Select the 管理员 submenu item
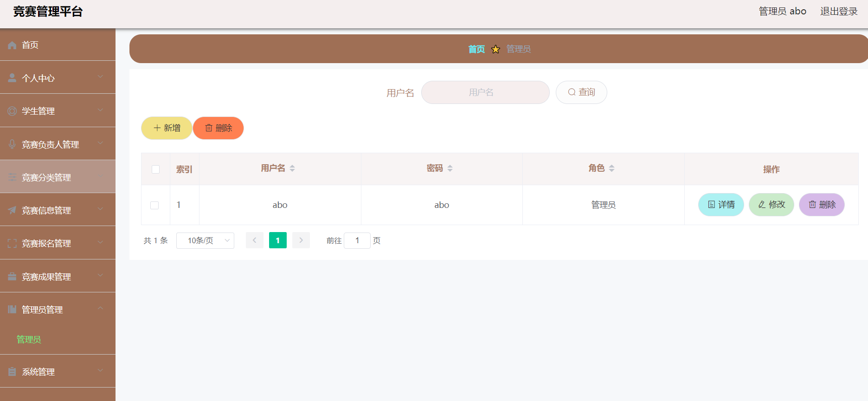 point(29,339)
